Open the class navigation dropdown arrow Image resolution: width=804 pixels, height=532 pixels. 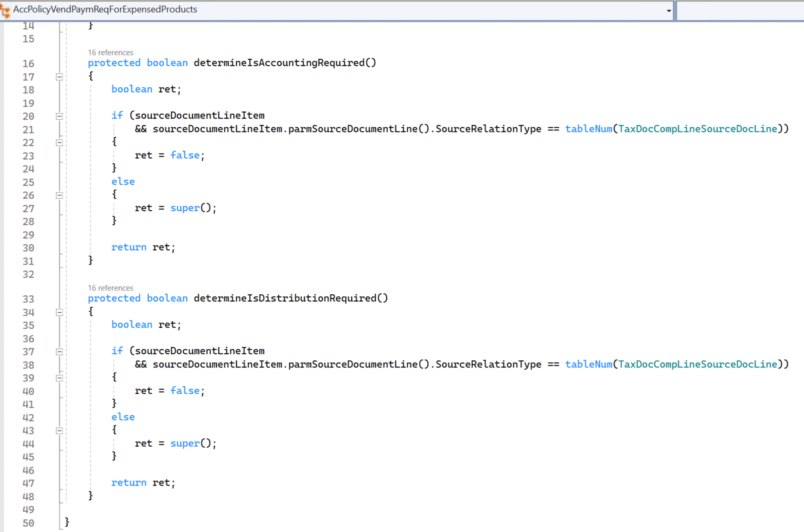pos(668,11)
